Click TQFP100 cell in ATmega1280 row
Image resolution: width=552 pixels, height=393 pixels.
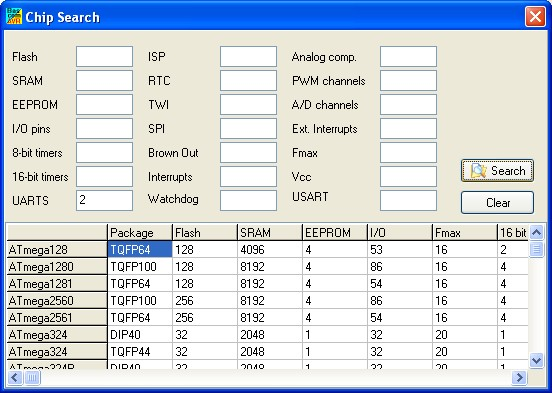click(140, 267)
